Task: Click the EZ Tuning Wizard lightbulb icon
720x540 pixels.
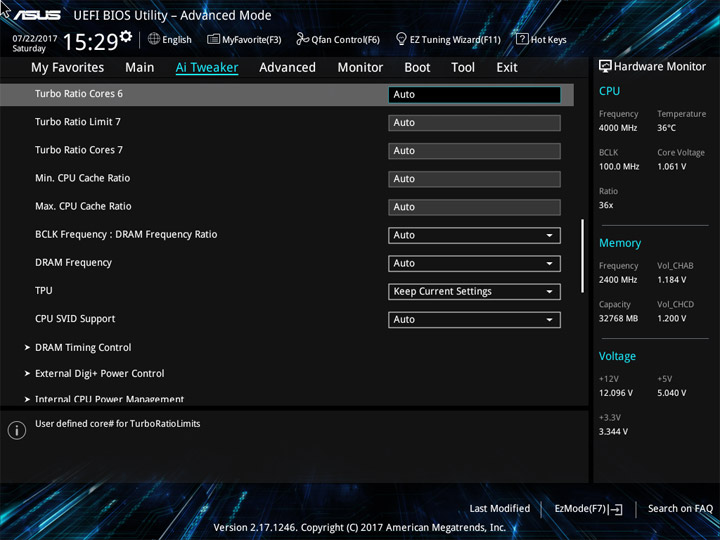Action: (x=401, y=39)
